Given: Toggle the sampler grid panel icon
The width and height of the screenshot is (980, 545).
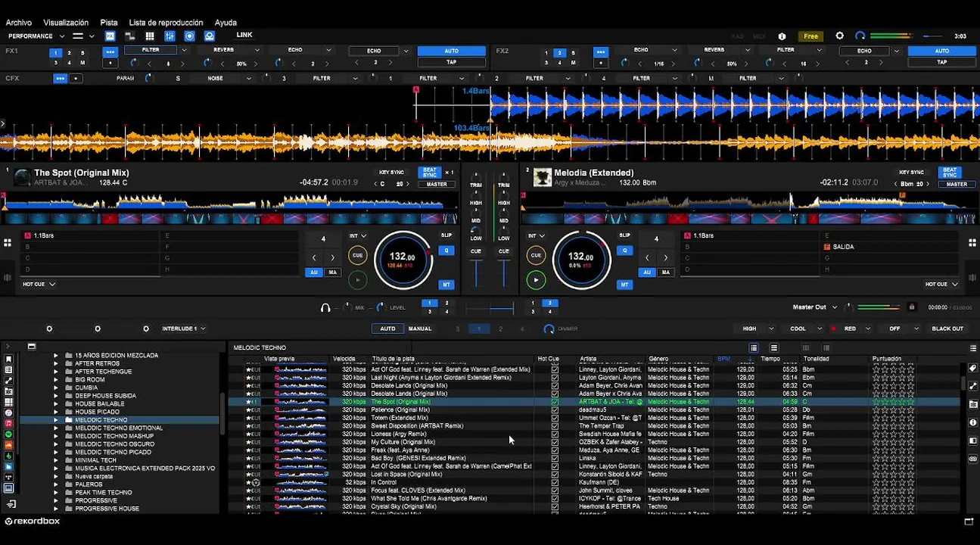Looking at the screenshot, I should click(x=150, y=36).
